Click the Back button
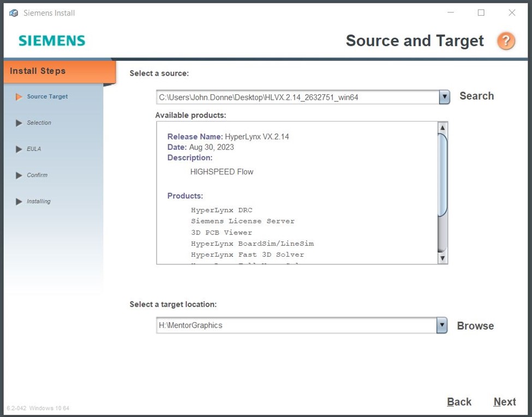This screenshot has height=417, width=532. click(x=459, y=402)
